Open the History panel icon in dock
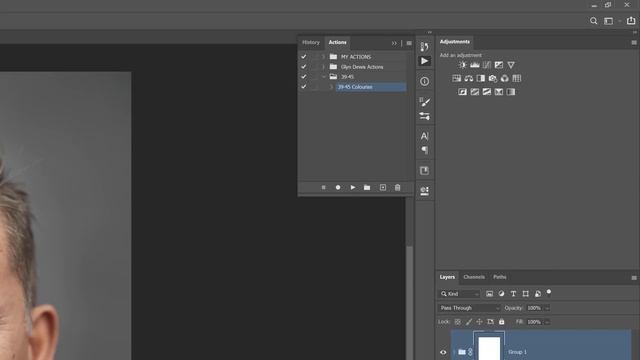Screen dimensions: 640x360 [x=424, y=47]
